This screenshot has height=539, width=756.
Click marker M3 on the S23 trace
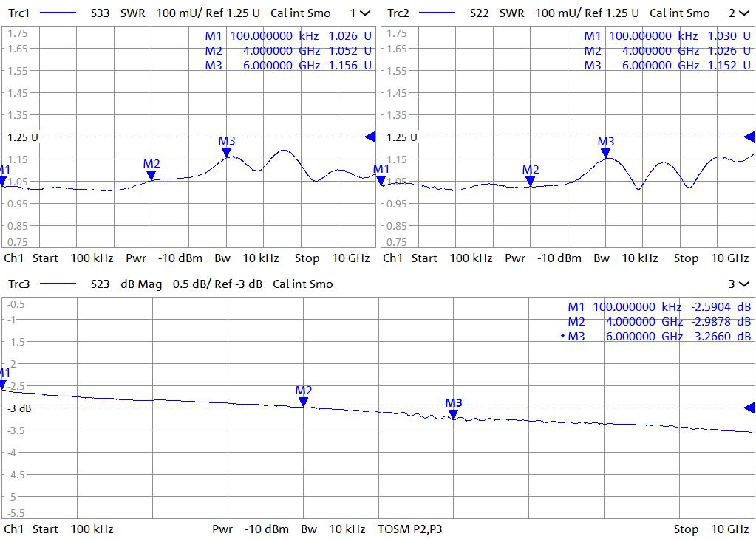454,415
